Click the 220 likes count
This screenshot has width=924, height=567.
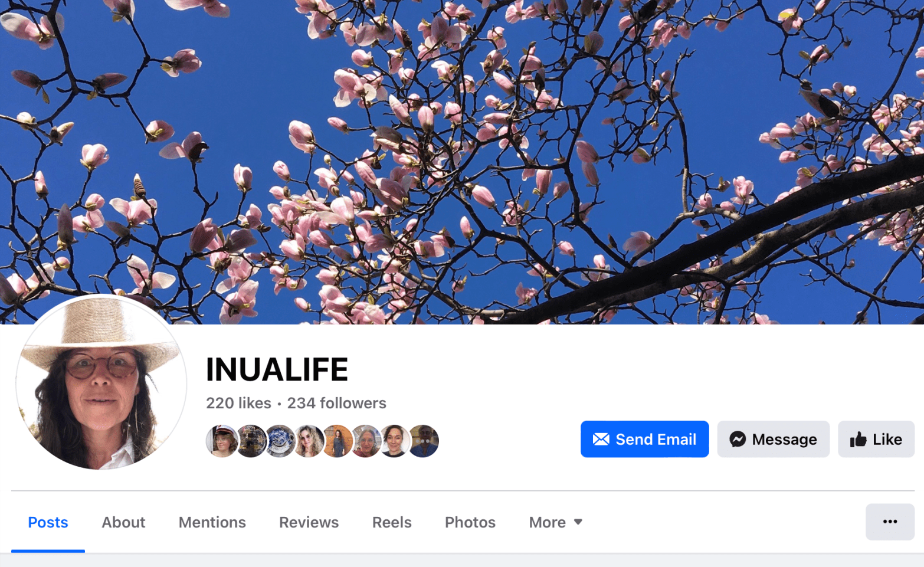tap(238, 403)
